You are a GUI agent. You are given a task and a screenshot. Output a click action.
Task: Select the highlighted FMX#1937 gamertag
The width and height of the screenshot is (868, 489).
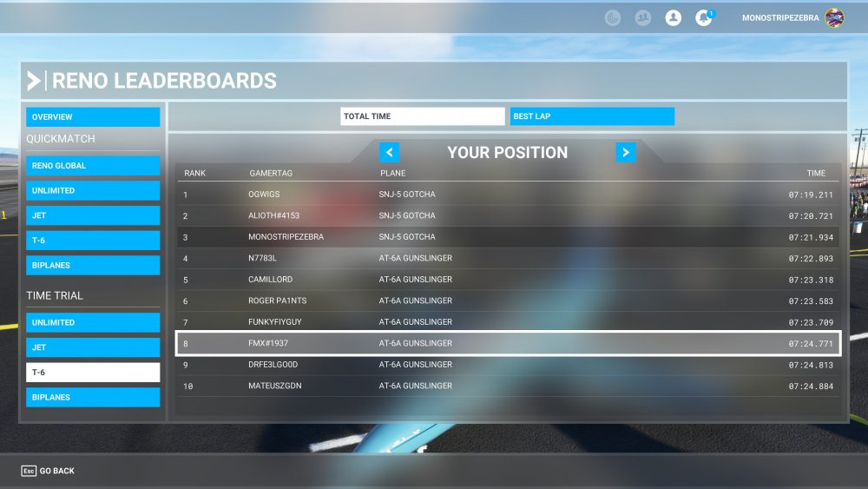click(268, 343)
